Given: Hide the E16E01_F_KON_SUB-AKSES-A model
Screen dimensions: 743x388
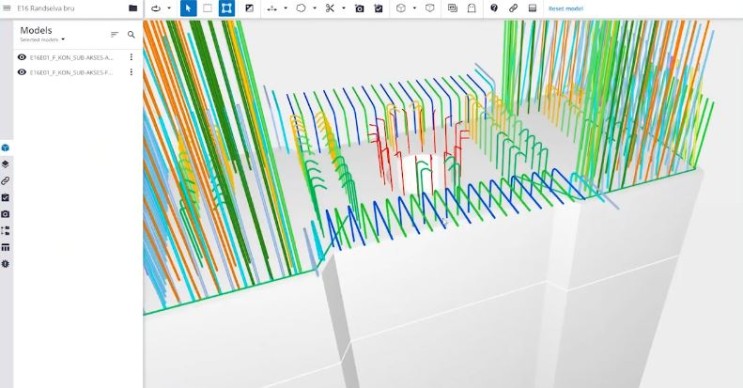Looking at the screenshot, I should pyautogui.click(x=21, y=57).
